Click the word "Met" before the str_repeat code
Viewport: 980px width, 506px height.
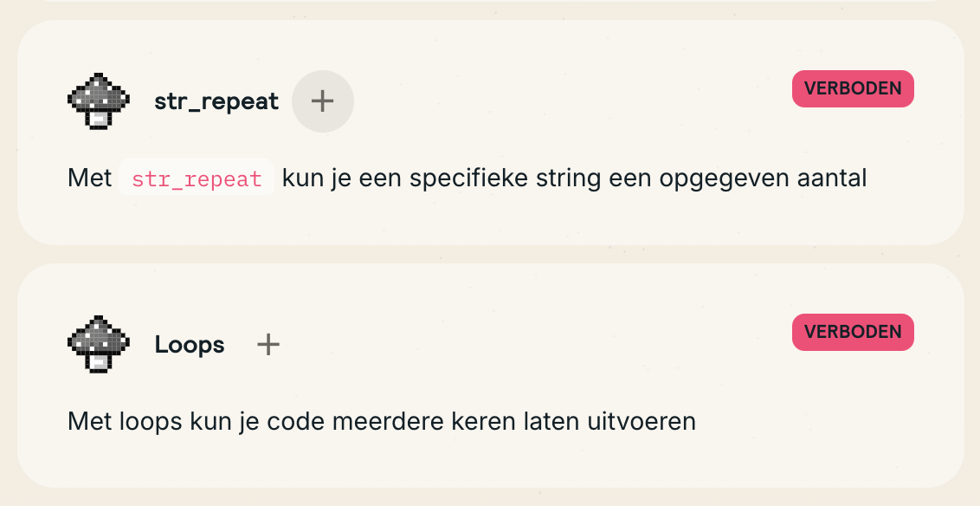point(89,178)
